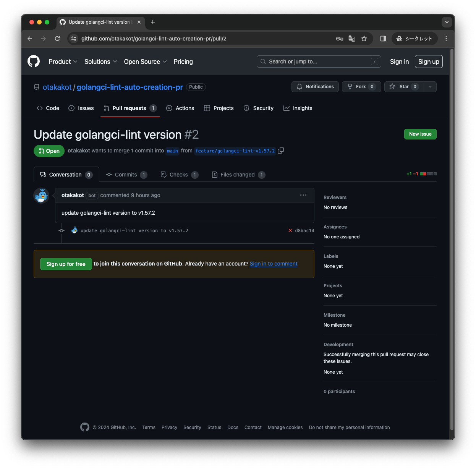Close the Update golangci-lint version tab

139,22
